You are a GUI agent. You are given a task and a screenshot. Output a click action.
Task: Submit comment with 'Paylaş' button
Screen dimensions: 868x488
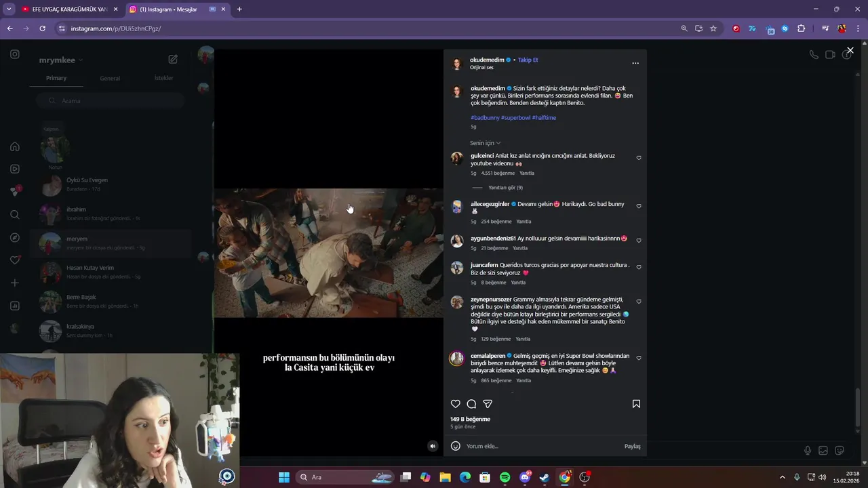click(632, 446)
